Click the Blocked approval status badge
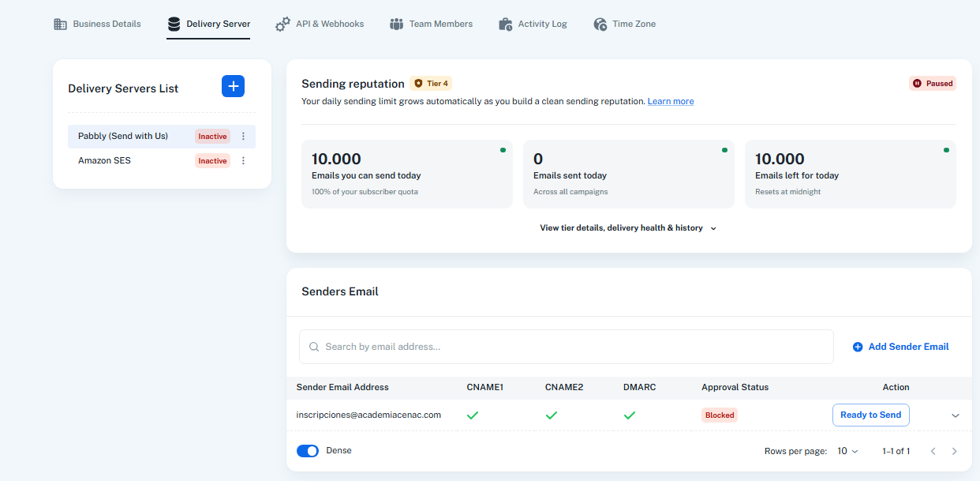Screen dimensions: 980x481 720,415
